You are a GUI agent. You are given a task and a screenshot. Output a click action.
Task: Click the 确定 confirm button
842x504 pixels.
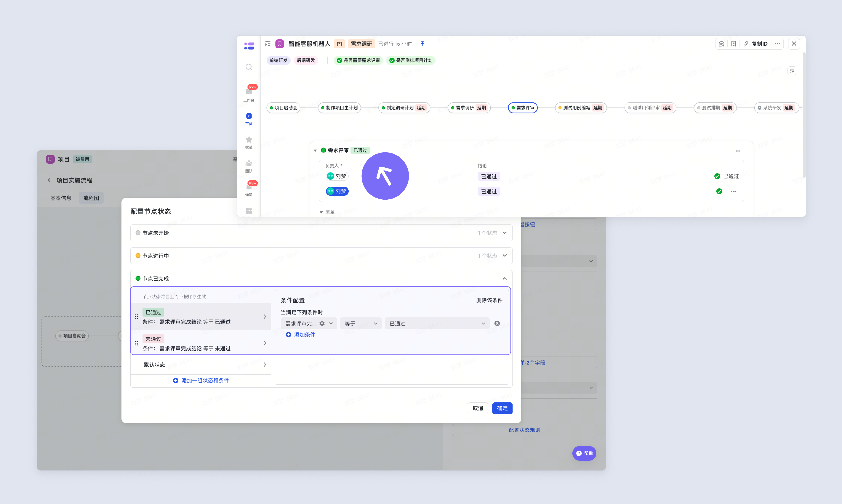click(502, 408)
